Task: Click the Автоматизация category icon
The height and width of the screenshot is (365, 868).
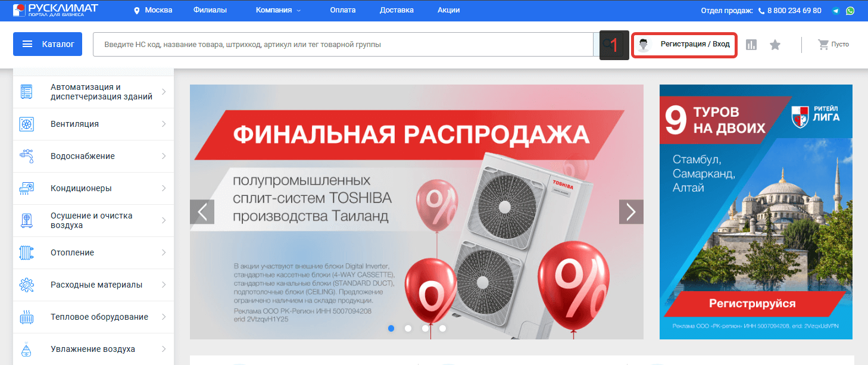Action: point(27,92)
